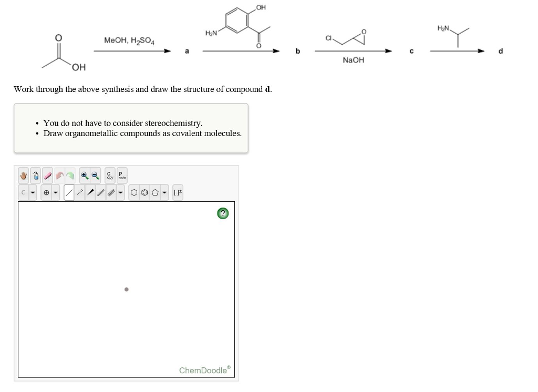Select the hashed bond tool
The height and width of the screenshot is (392, 538).
coord(79,192)
